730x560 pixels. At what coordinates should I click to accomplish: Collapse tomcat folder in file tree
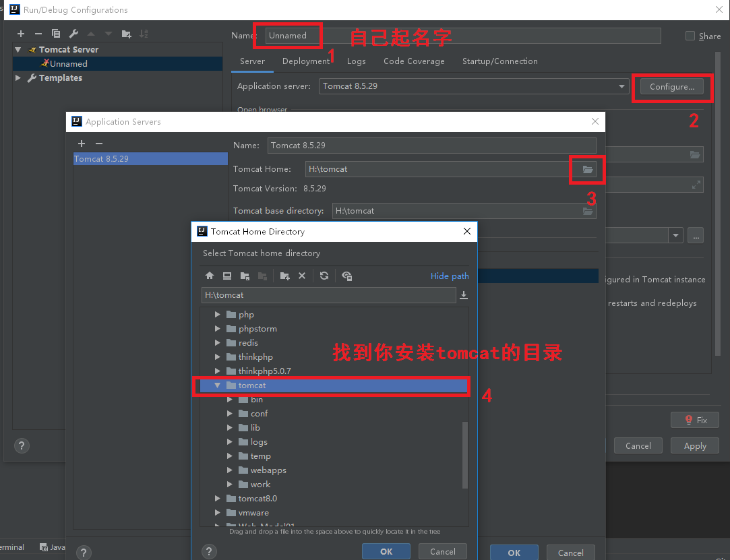[x=218, y=385]
